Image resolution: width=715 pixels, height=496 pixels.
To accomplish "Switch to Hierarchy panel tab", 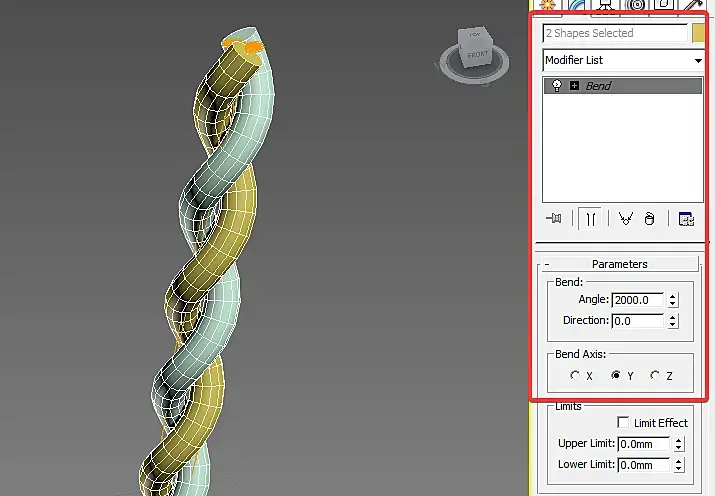I will pyautogui.click(x=605, y=5).
